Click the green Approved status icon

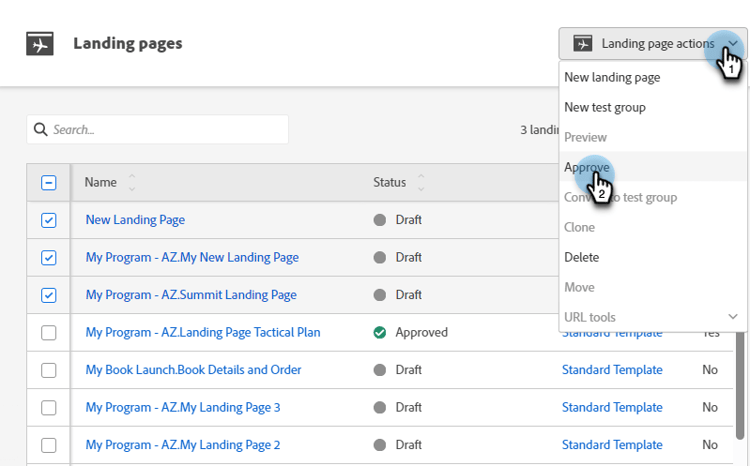coord(380,332)
